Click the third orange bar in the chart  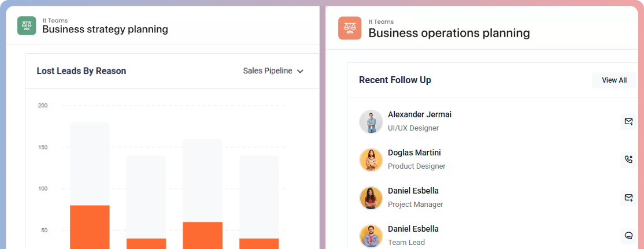point(202,235)
